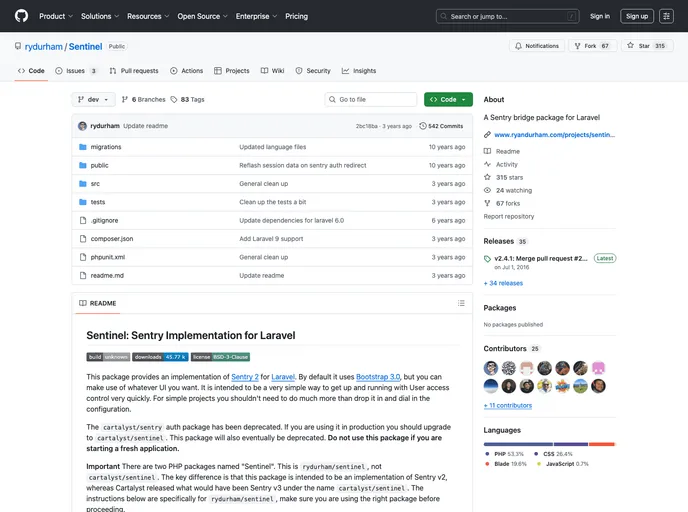Focus the Search or jump to field

(x=507, y=16)
